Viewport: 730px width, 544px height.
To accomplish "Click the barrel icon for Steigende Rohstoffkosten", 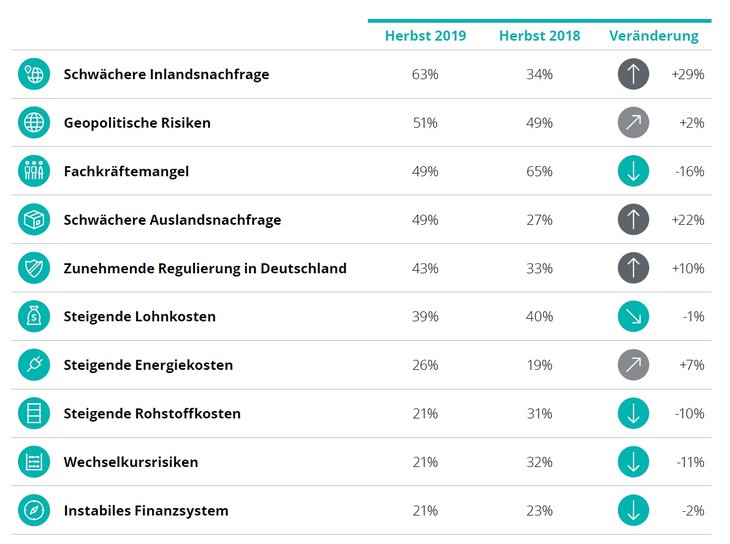I will click(x=34, y=413).
